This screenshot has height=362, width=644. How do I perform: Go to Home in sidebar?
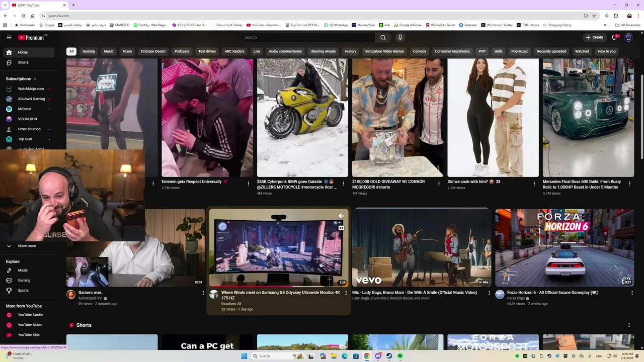[x=28, y=52]
